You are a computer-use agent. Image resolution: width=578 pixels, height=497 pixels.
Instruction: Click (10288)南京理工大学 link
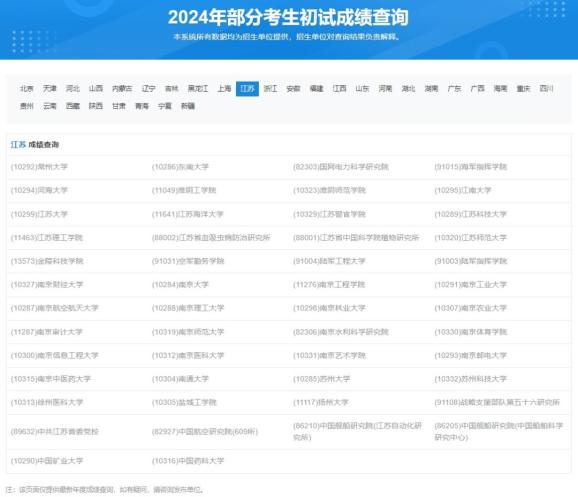[188, 308]
